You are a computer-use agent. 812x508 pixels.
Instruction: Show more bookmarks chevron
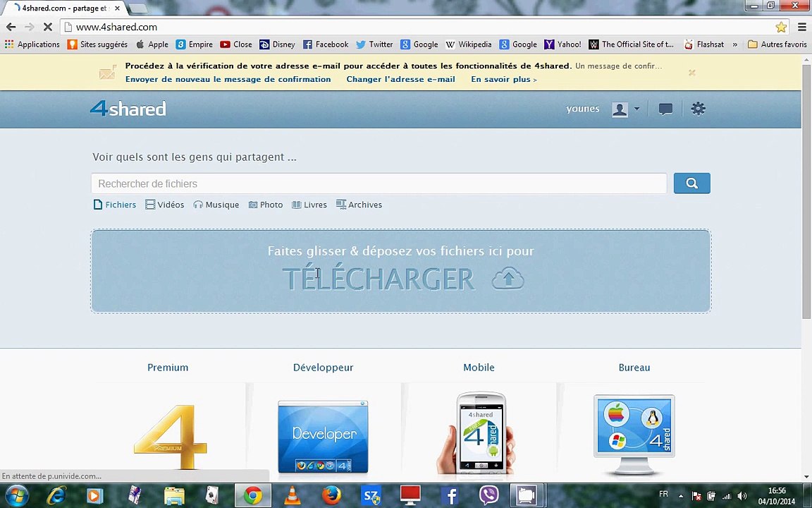[x=735, y=44]
